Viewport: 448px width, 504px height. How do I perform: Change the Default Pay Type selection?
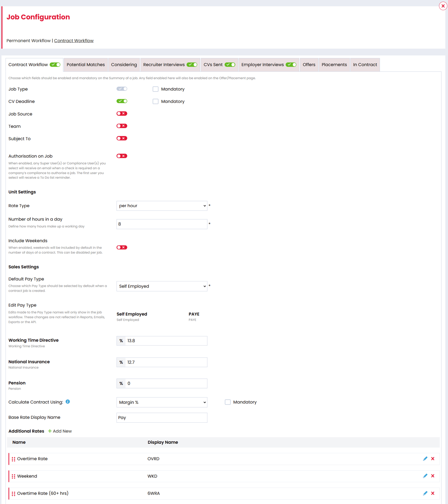(x=162, y=286)
